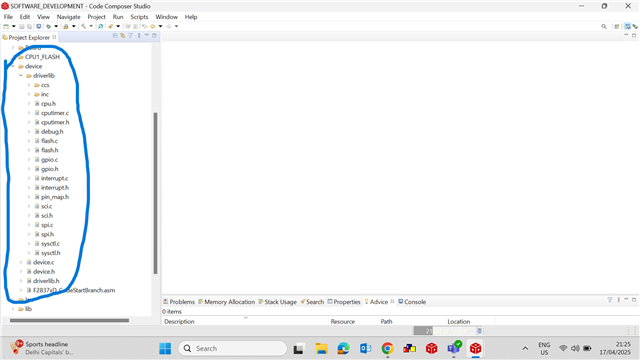Toggle Link with Editor in Project Explorer
640x360 pixels.
pos(122,36)
